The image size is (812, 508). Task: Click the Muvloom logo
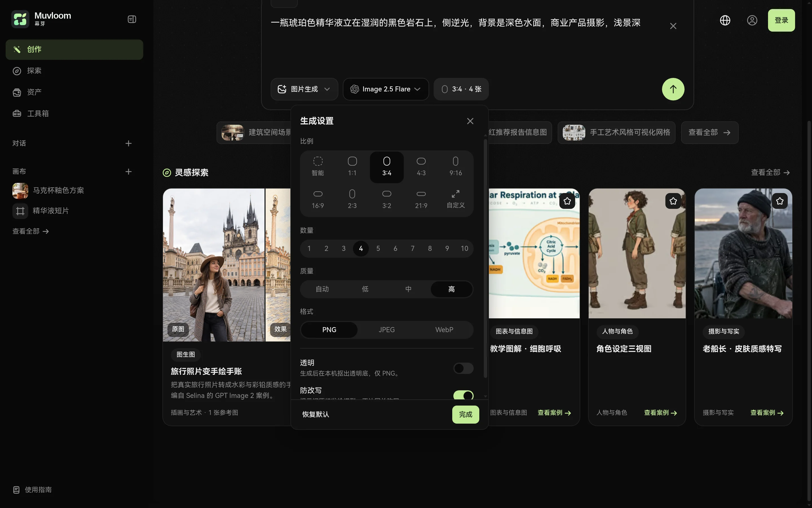(20, 19)
